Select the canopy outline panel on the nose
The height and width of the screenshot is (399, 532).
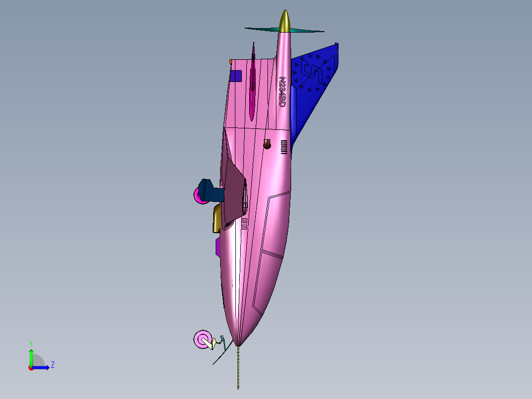271,253
